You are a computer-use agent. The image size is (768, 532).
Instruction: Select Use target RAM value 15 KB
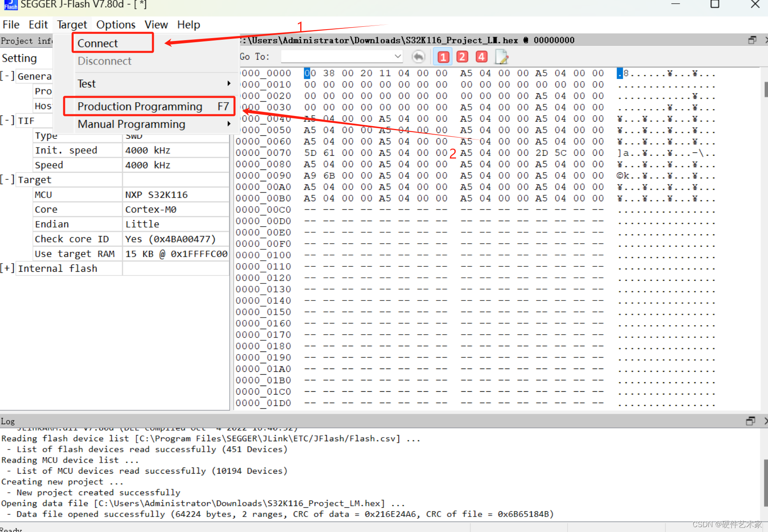pos(176,254)
